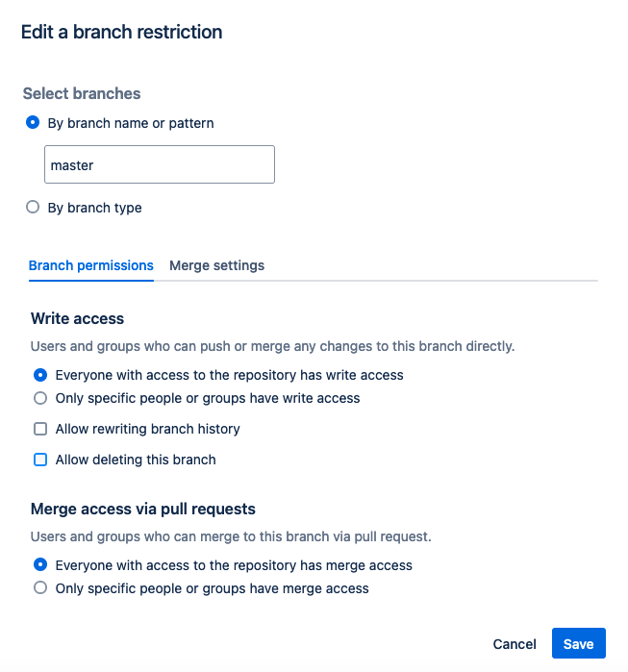Select 'Everyone with access' for write access

tap(40, 375)
